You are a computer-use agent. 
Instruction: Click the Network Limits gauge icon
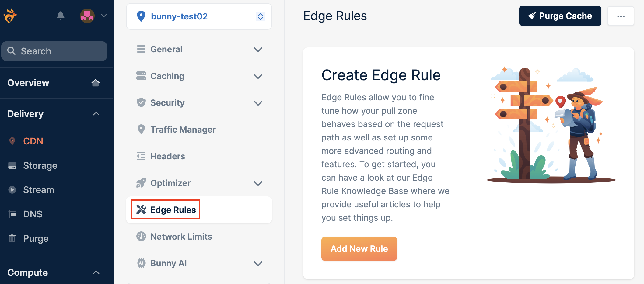141,236
